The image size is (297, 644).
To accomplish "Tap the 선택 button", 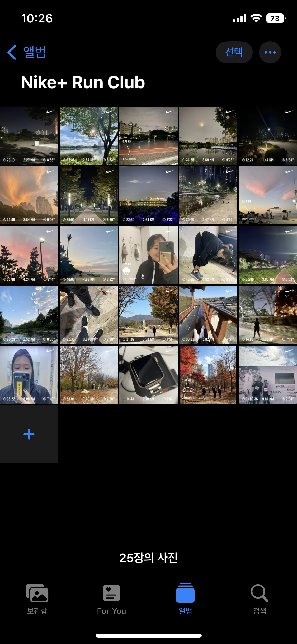I will click(x=234, y=52).
